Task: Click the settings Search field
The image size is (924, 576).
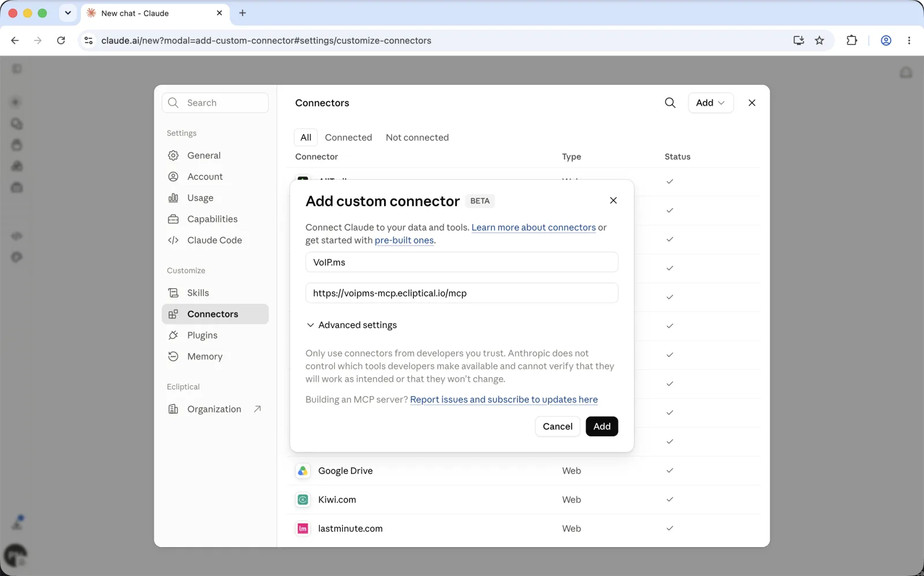Action: click(215, 103)
